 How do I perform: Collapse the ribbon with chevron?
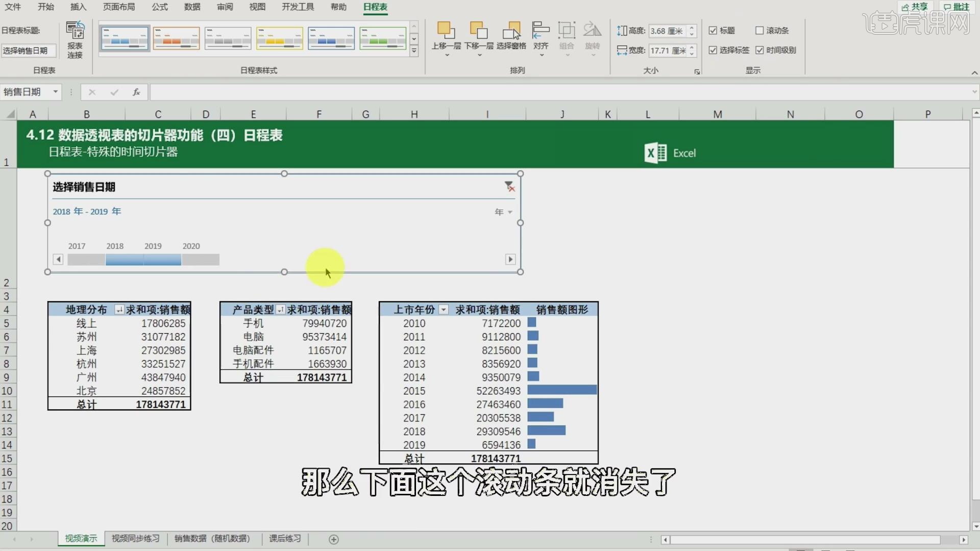coord(974,73)
